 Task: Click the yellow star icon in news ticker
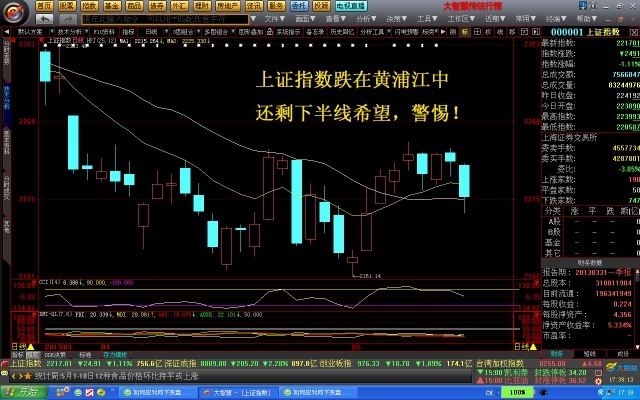click(28, 376)
